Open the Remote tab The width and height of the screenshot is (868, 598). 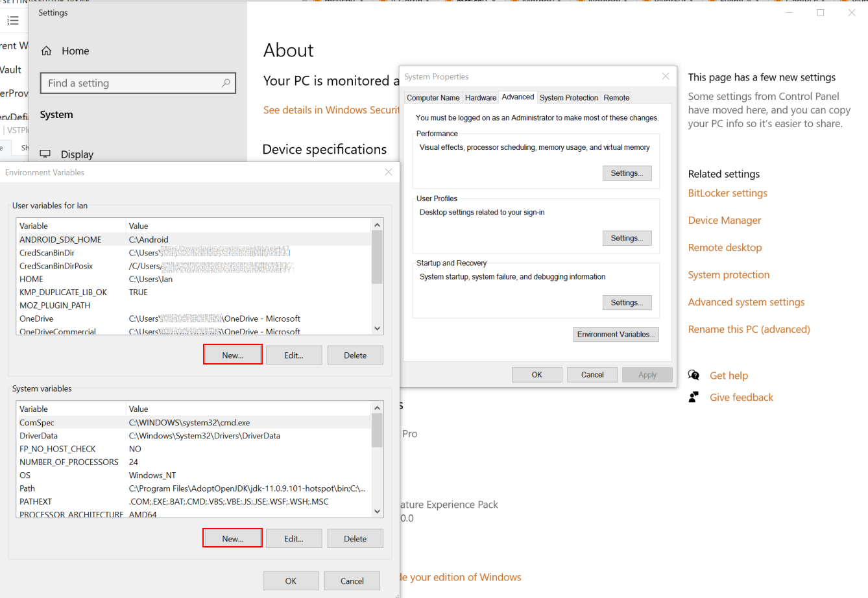tap(616, 98)
